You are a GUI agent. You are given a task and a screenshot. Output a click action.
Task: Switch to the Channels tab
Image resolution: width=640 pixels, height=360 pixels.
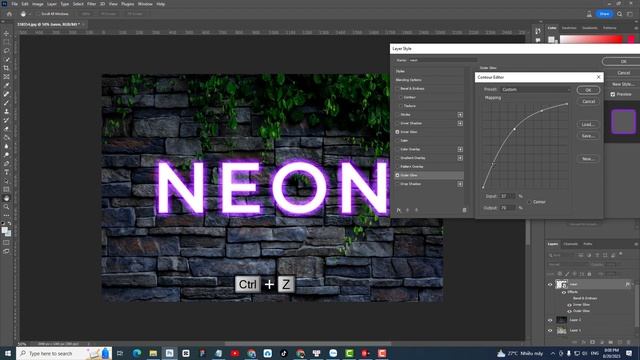[x=571, y=244]
